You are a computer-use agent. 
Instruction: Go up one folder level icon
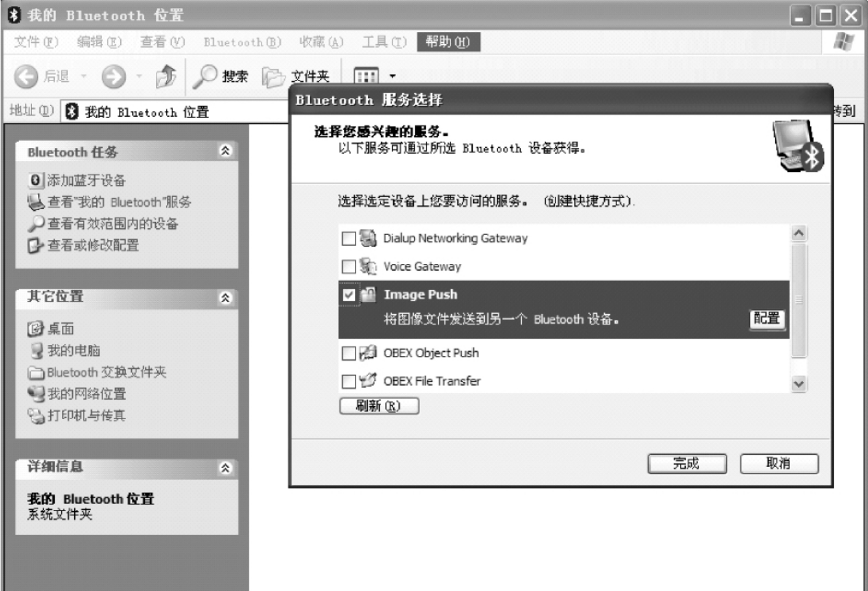(x=166, y=76)
